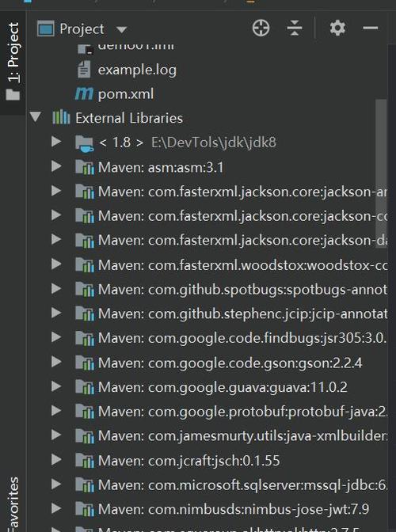The width and height of the screenshot is (396, 532).
Task: Expand the mssql-jdbc library node
Action: tap(56, 484)
